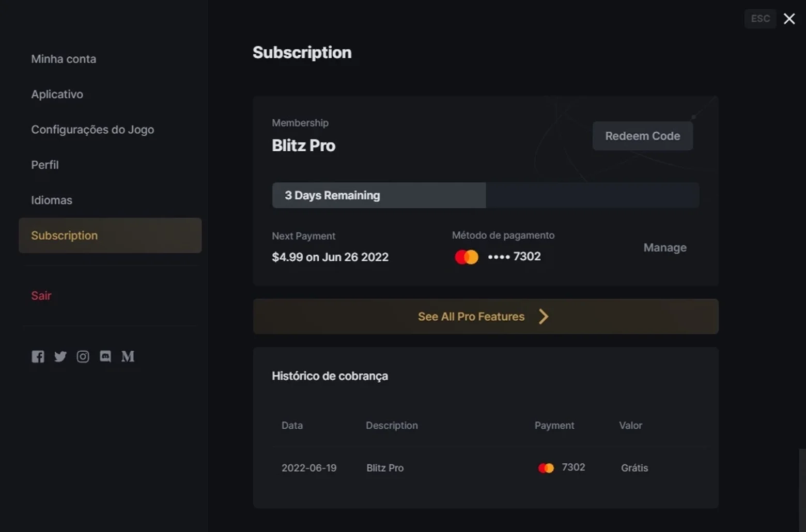Switch to Aplicativo settings
The width and height of the screenshot is (806, 532).
pos(57,94)
